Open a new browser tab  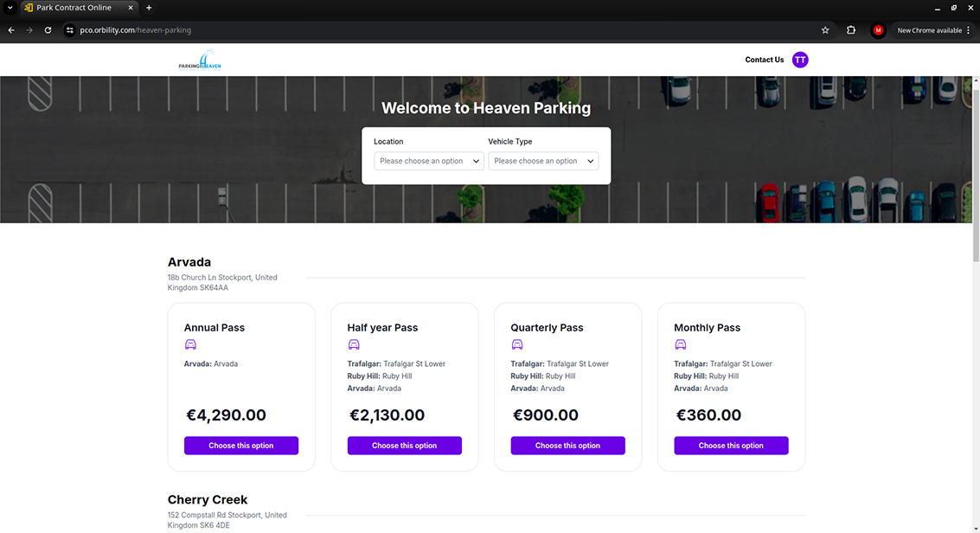pos(149,8)
